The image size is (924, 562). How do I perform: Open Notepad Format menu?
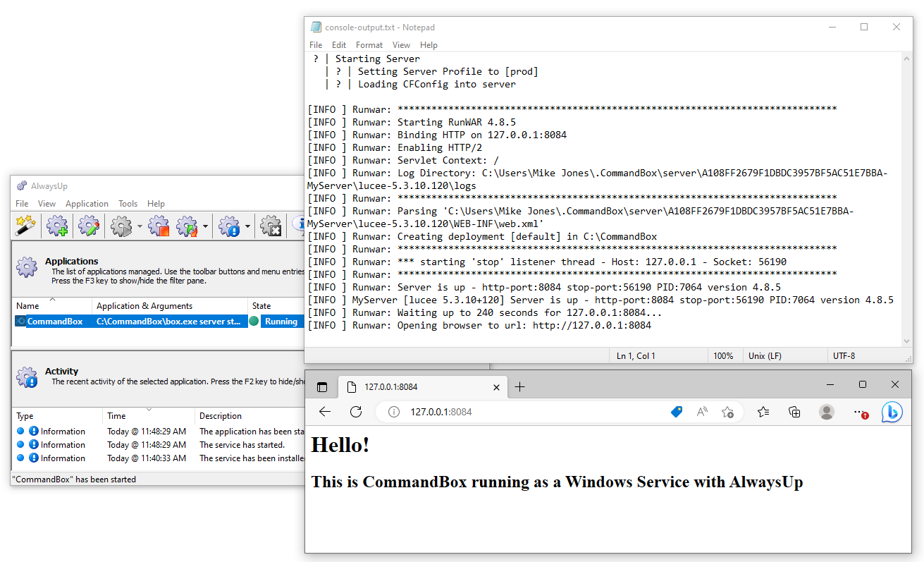(369, 45)
